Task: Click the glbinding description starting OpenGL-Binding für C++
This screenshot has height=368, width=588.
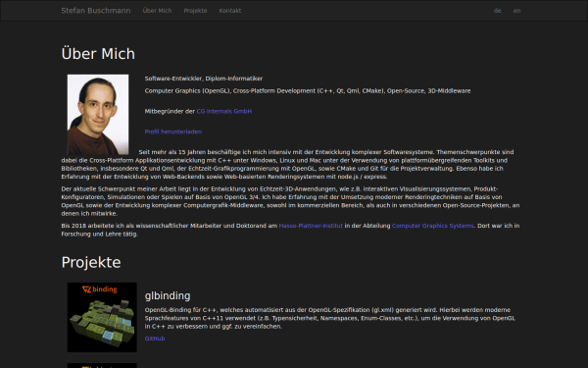Action: pos(330,318)
